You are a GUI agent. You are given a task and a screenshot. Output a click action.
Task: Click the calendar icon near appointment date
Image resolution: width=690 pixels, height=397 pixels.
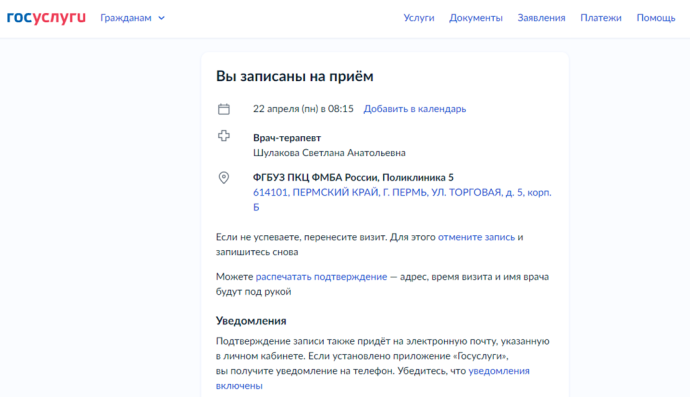pos(224,109)
